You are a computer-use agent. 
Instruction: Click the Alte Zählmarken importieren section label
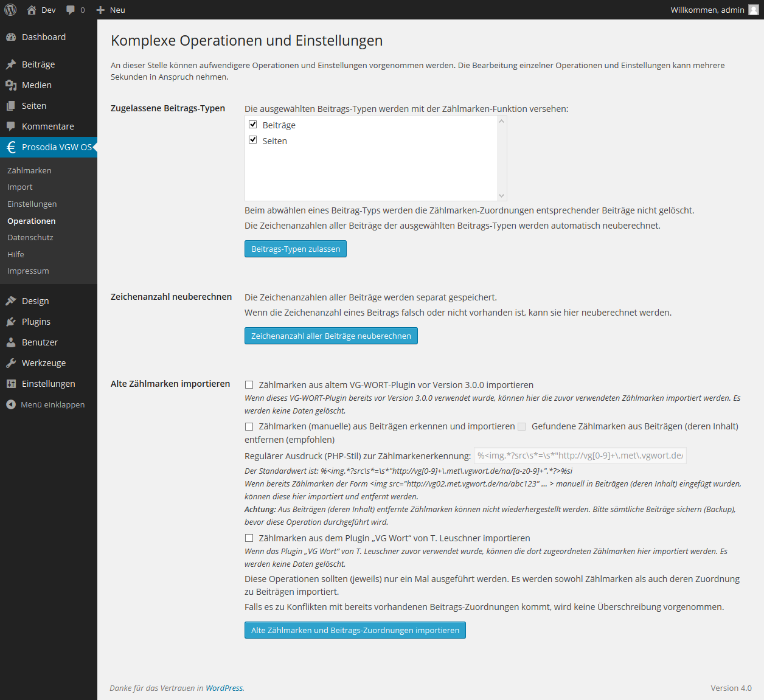point(170,384)
